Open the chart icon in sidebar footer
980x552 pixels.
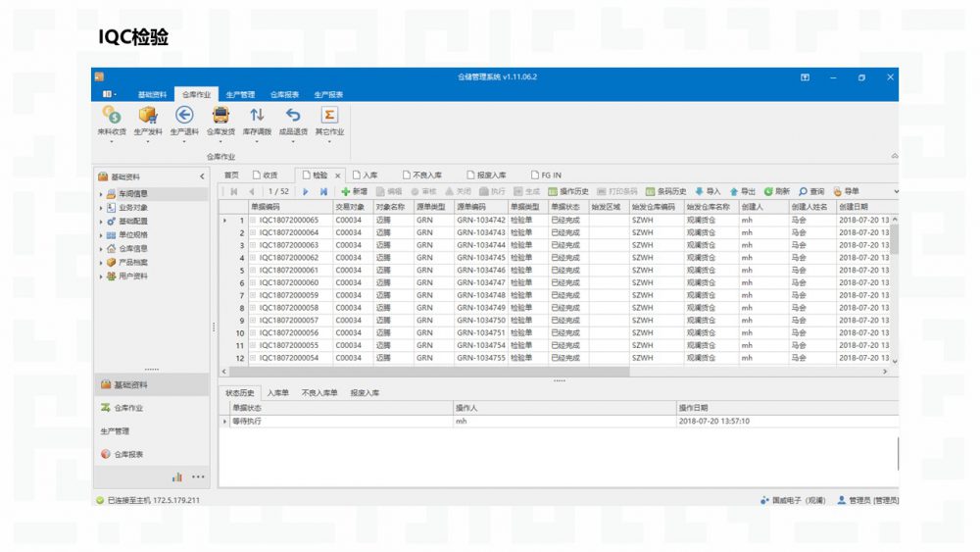177,477
